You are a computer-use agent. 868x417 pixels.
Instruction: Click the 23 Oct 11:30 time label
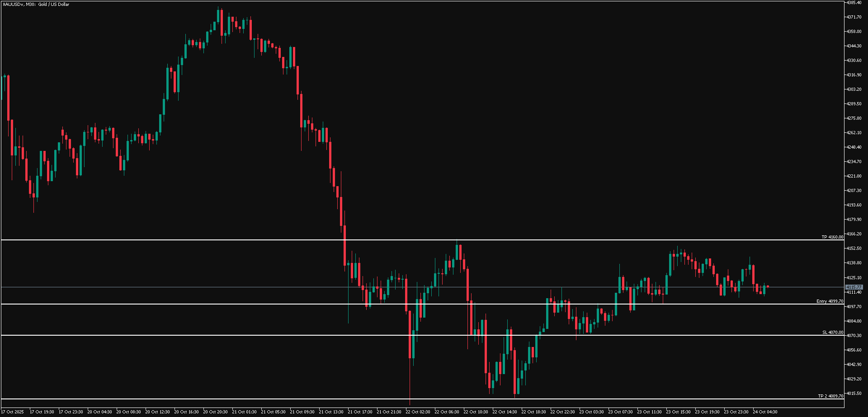649,412
